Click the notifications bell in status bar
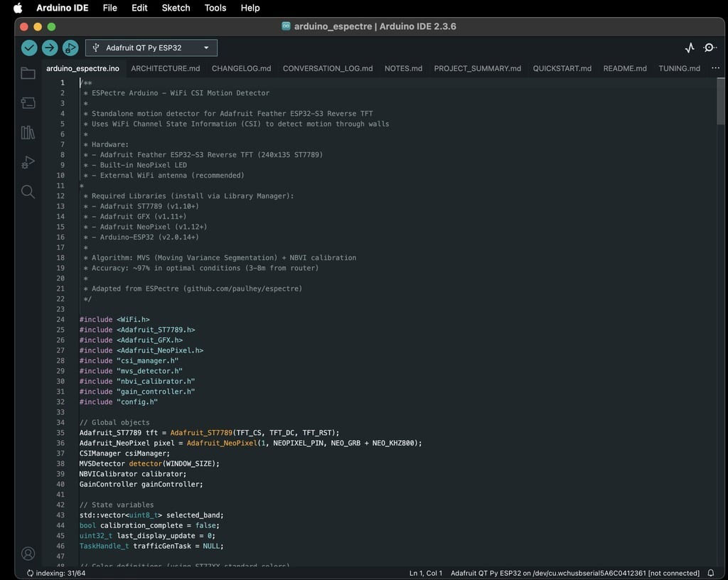This screenshot has height=580, width=728. (x=710, y=573)
